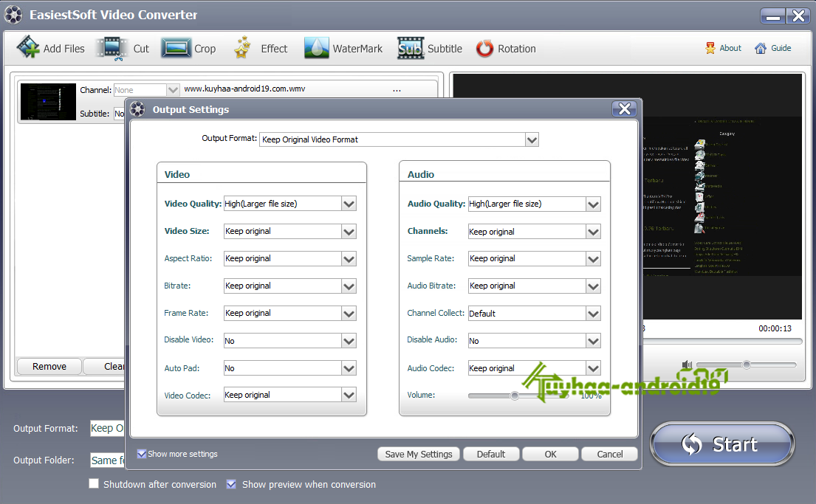Expand the Audio Quality dropdown
Screen dimensions: 816x504
coord(593,204)
